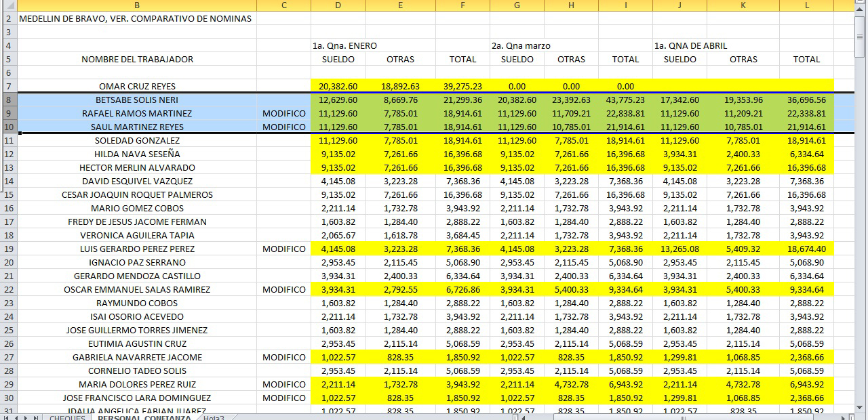868x420 pixels.
Task: Select column D header
Action: point(338,5)
